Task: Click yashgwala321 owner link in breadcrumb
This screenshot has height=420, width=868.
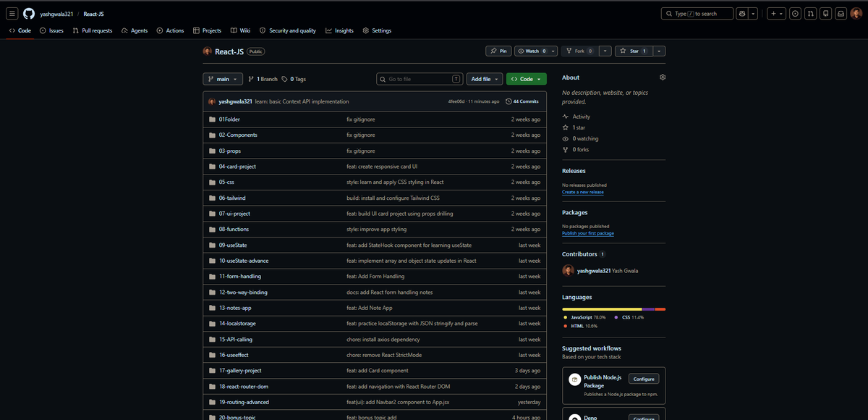Action: tap(55, 14)
